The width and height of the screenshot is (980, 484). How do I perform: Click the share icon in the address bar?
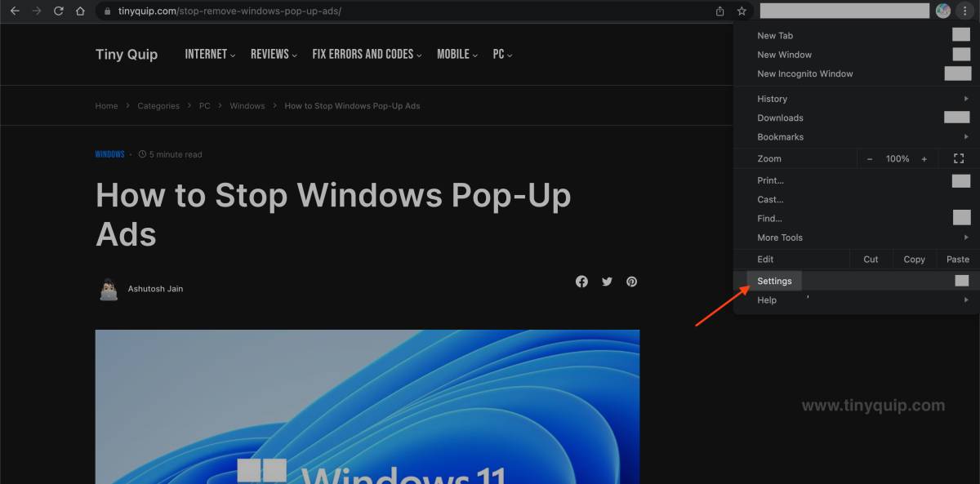(x=719, y=11)
